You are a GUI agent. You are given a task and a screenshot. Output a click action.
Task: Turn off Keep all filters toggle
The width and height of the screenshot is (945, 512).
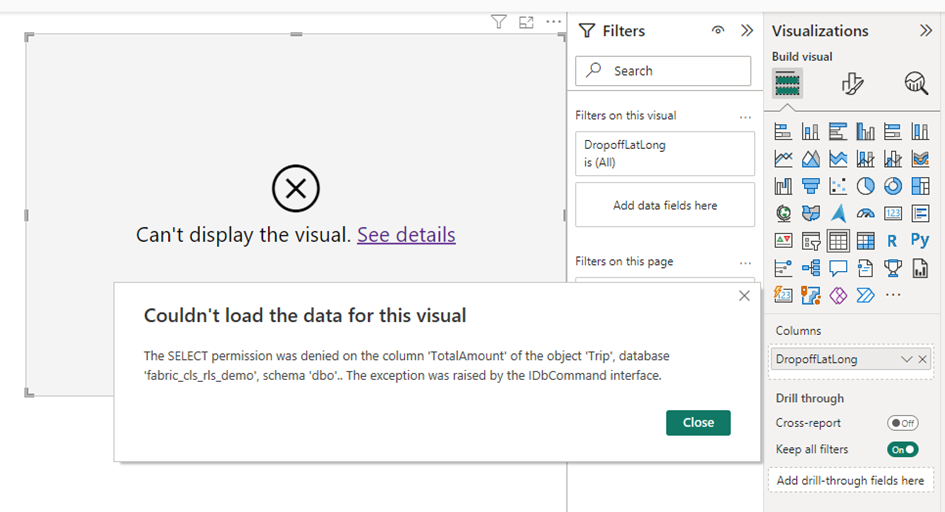tap(902, 449)
